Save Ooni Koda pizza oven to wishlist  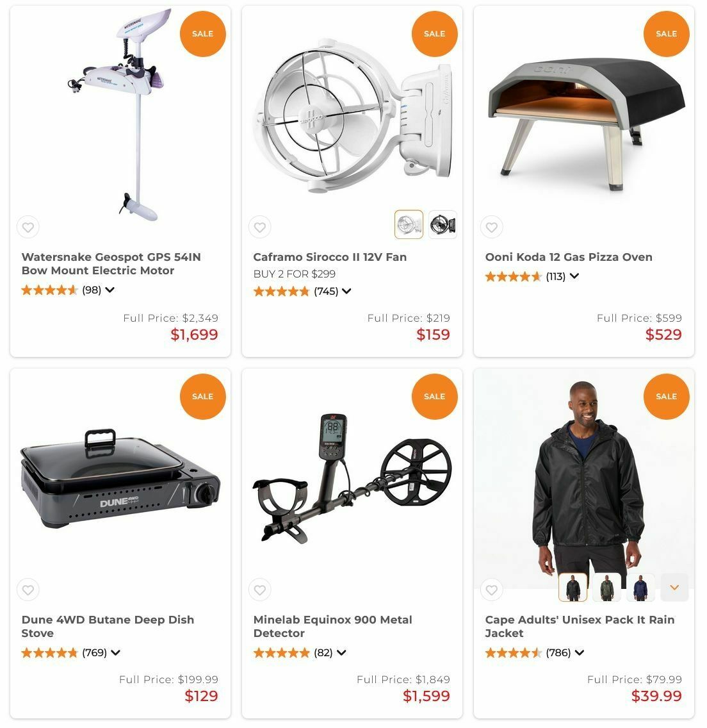pyautogui.click(x=492, y=227)
